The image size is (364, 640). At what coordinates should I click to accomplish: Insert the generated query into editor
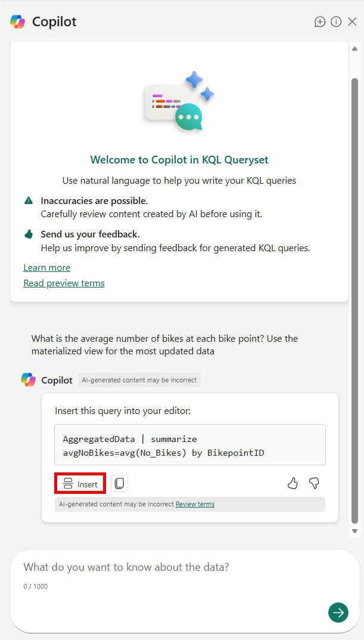click(x=80, y=484)
